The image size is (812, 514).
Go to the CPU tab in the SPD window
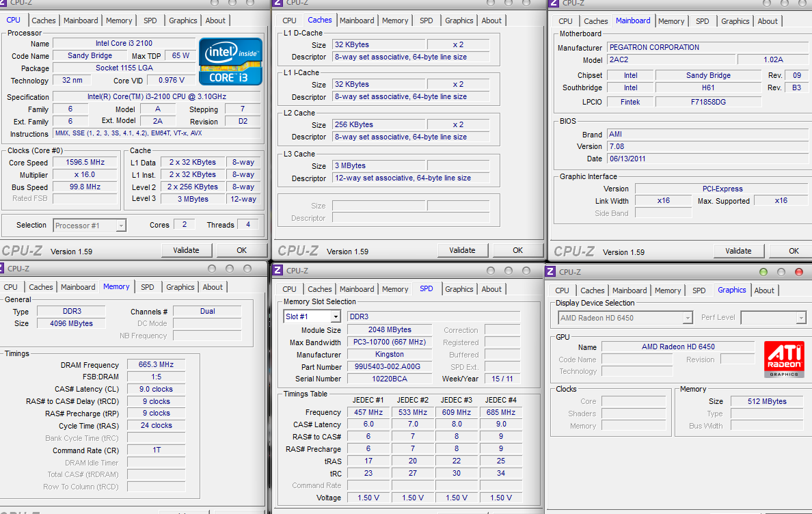click(x=289, y=289)
